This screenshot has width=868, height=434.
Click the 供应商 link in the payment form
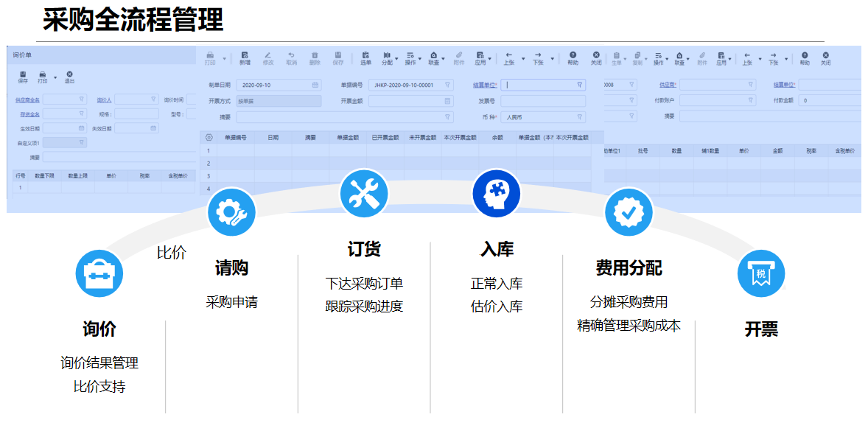tap(669, 85)
